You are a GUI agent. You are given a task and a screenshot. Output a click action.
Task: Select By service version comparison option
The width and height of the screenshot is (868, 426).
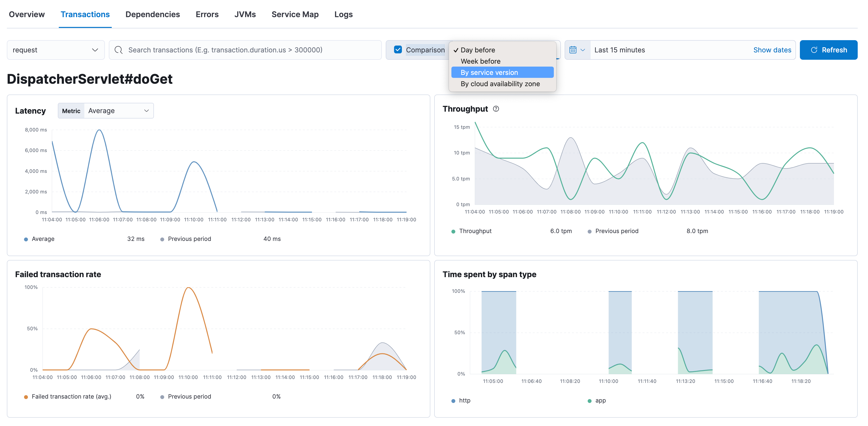(489, 72)
